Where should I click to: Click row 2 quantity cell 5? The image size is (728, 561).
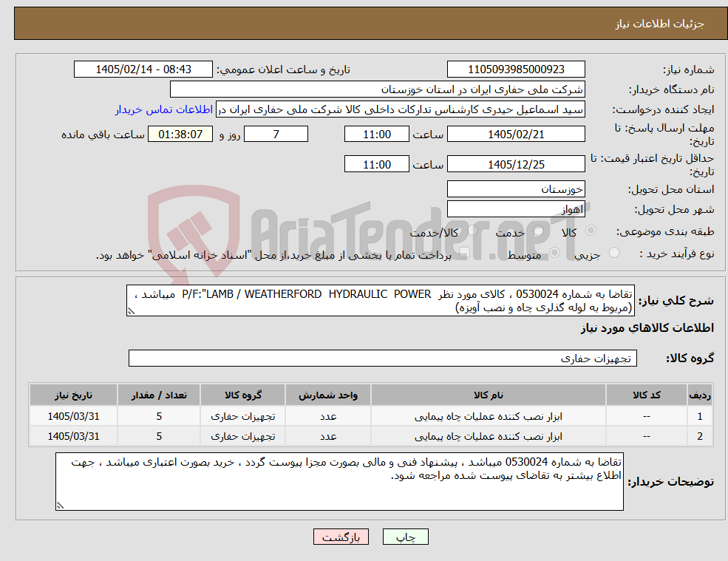159,436
